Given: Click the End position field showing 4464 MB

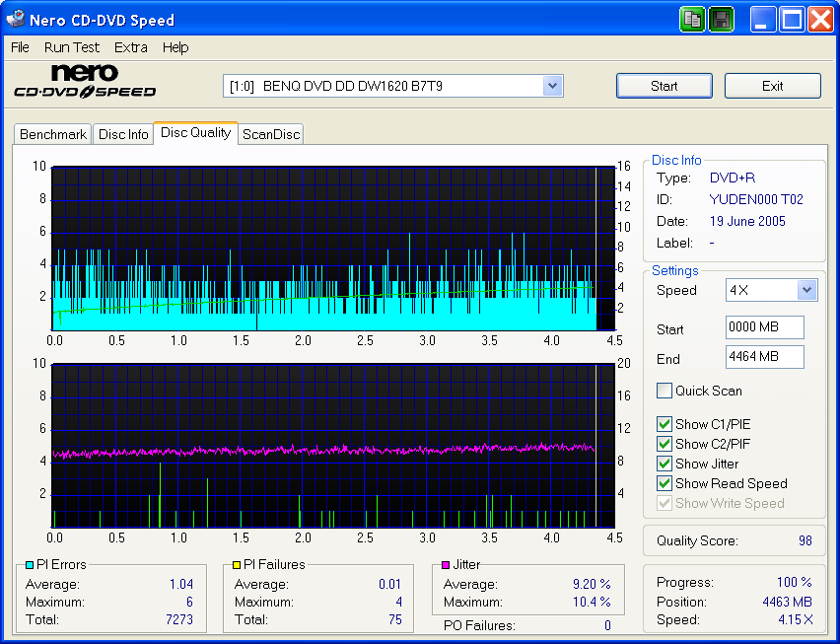Looking at the screenshot, I should click(764, 358).
